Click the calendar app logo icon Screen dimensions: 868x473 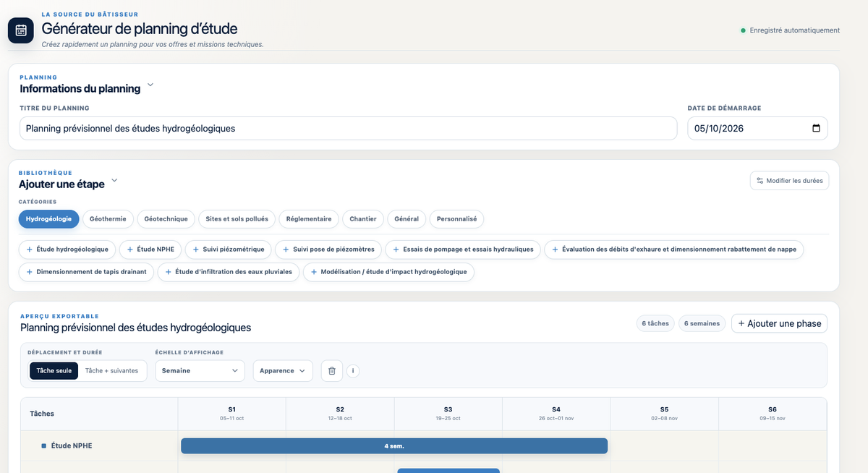[21, 30]
